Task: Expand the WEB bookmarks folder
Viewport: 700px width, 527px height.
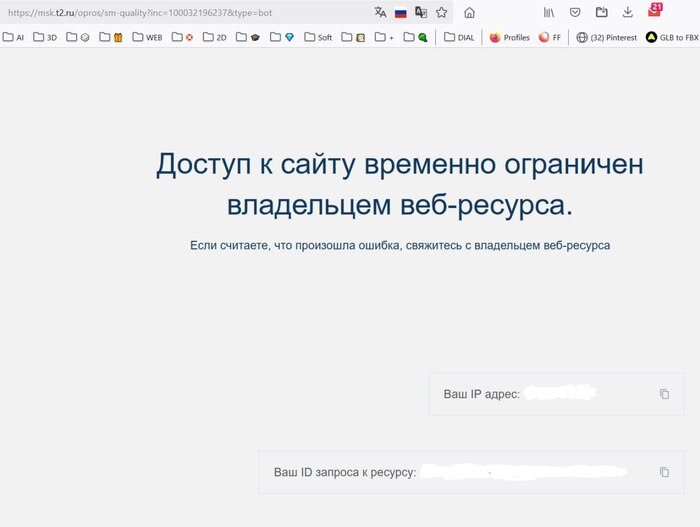Action: click(146, 37)
